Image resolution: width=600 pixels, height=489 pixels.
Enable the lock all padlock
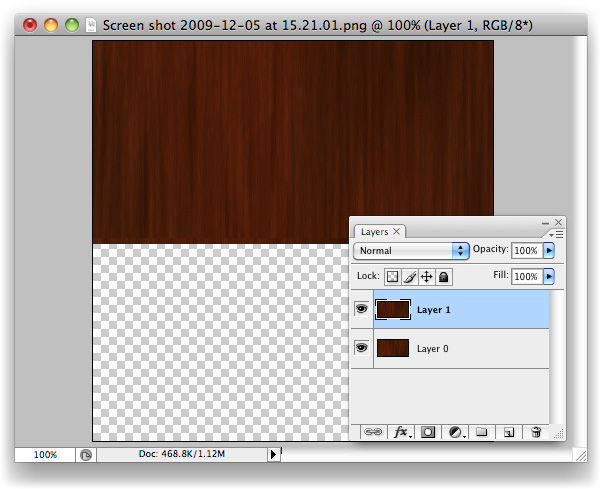[x=443, y=277]
